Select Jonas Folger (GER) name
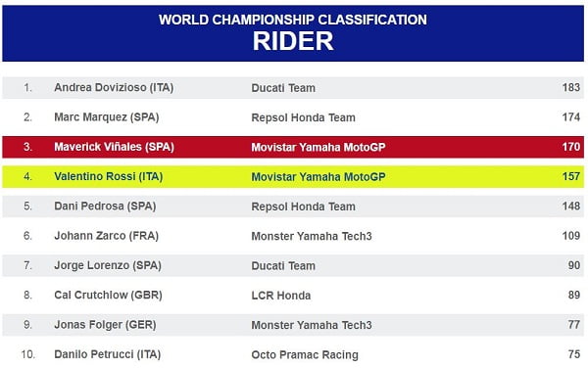The width and height of the screenshot is (588, 368). pyautogui.click(x=105, y=325)
